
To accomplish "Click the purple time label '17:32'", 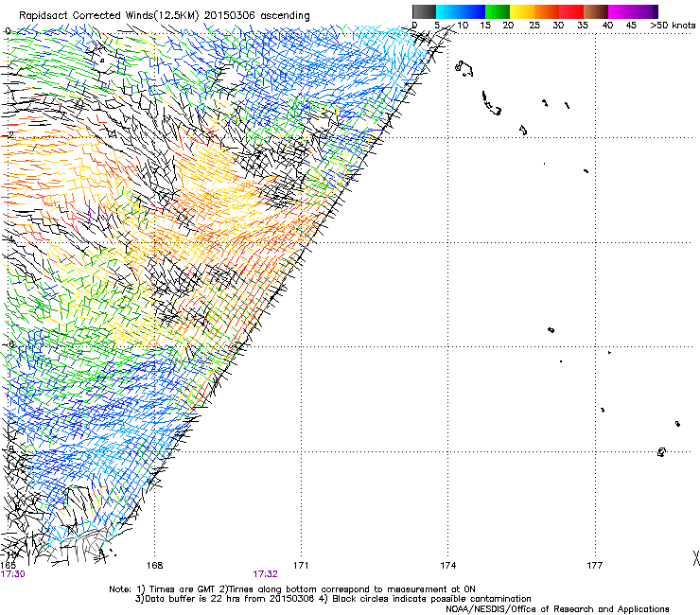I will 265,574.
